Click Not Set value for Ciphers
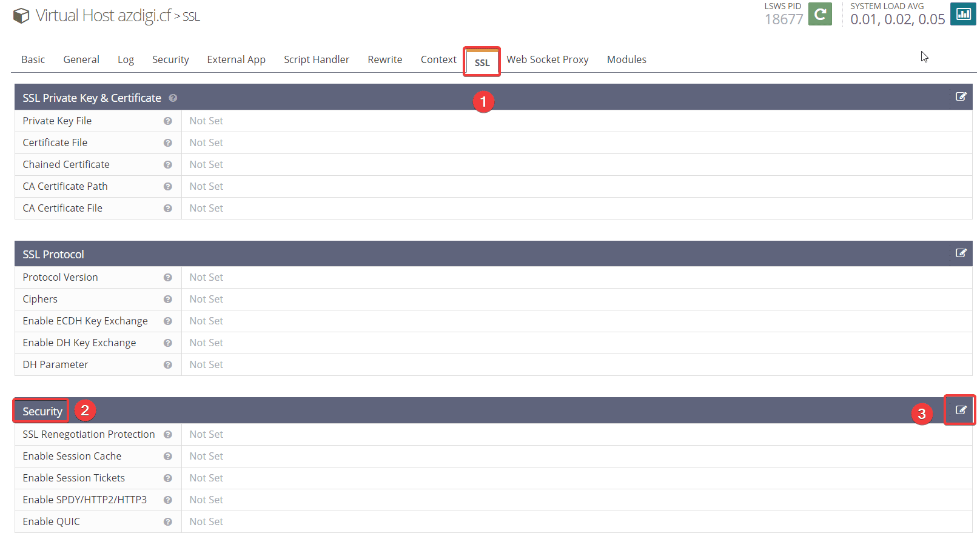Screen dimensions: 980x536 pos(206,299)
